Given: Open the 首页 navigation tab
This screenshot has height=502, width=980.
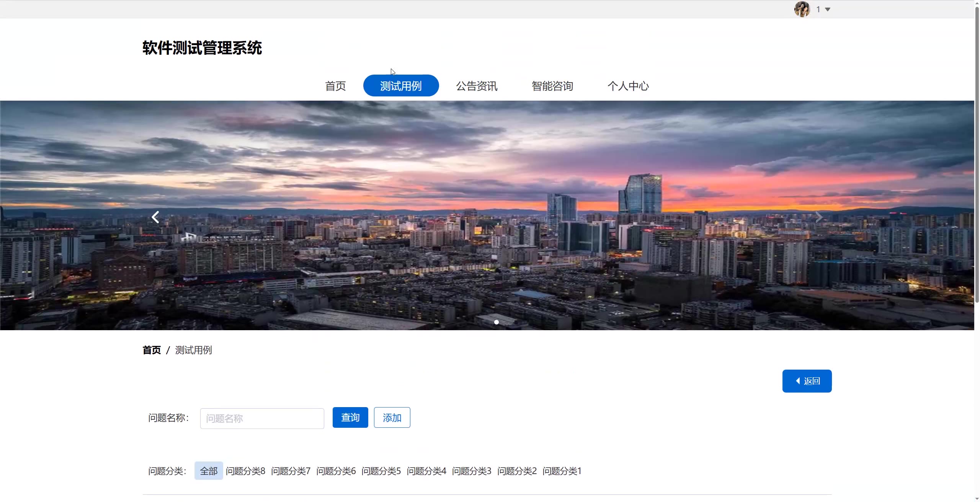Looking at the screenshot, I should pyautogui.click(x=335, y=86).
